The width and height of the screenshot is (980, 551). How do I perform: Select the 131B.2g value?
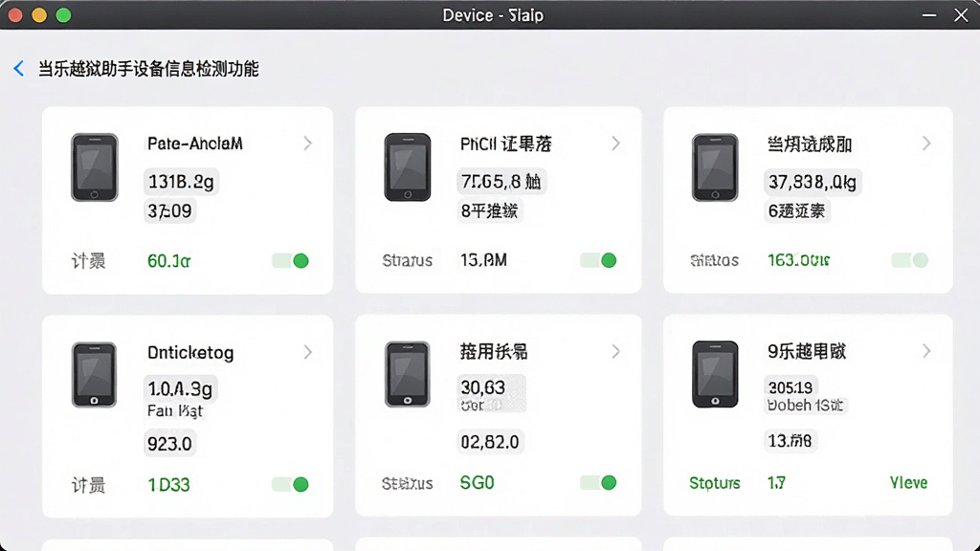[181, 182]
